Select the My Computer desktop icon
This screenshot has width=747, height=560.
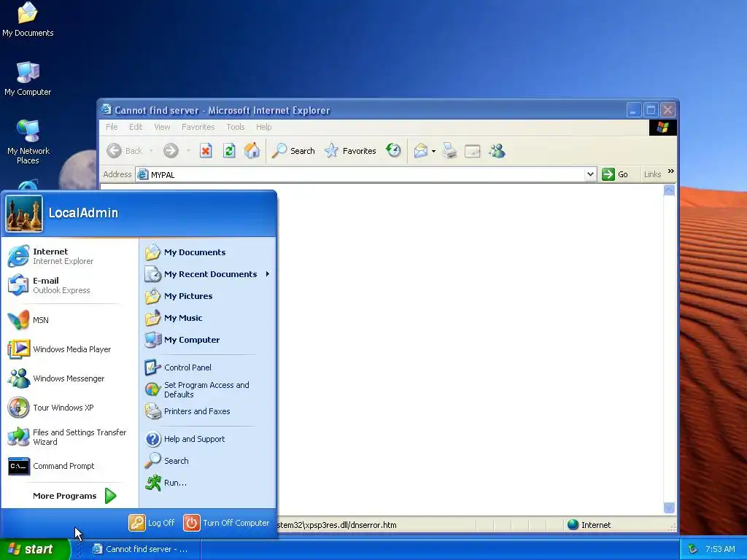(x=28, y=79)
